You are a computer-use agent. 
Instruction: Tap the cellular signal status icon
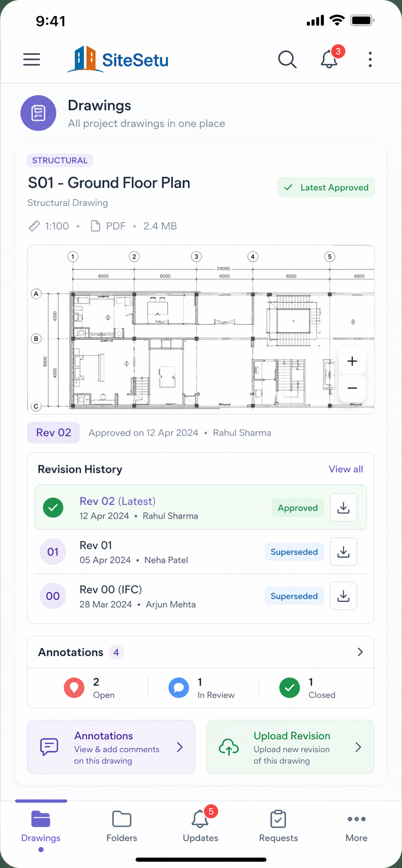coord(315,21)
